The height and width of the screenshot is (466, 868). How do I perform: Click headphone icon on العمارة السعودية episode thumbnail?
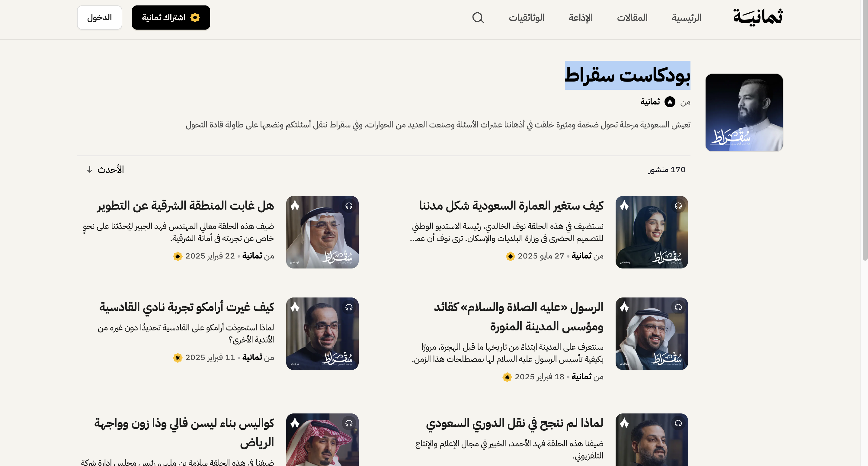tap(678, 206)
